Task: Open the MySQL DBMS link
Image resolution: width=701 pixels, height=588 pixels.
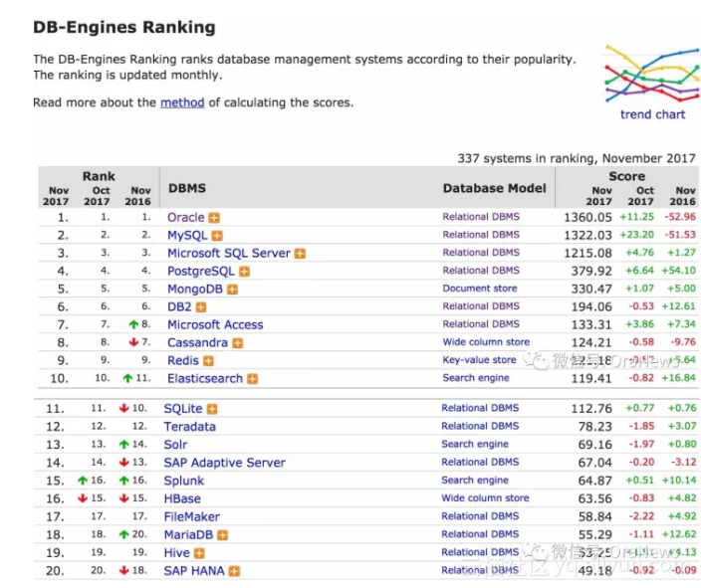Action: [x=187, y=236]
